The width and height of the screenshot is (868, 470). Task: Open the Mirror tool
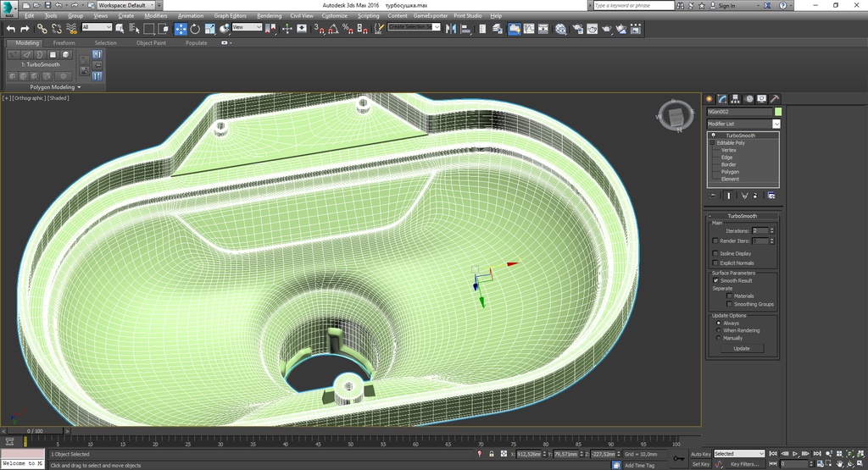[451, 29]
